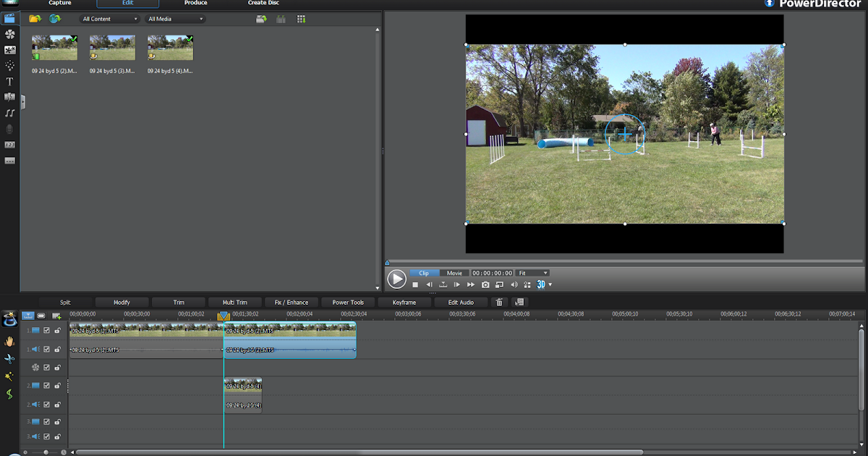This screenshot has height=456, width=868.
Task: Select Clip preview mode
Action: click(x=425, y=273)
